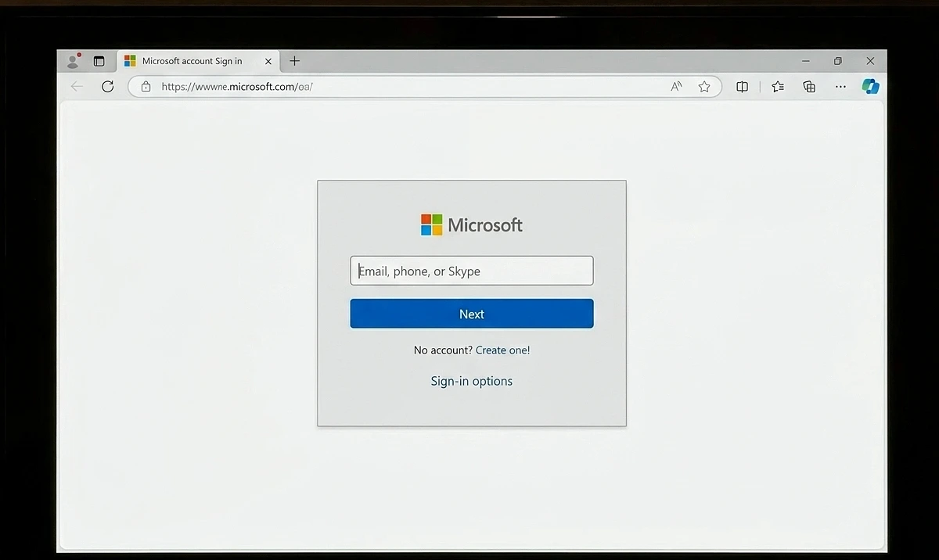Open the browser profile icon
Image resolution: width=939 pixels, height=560 pixels.
point(74,61)
